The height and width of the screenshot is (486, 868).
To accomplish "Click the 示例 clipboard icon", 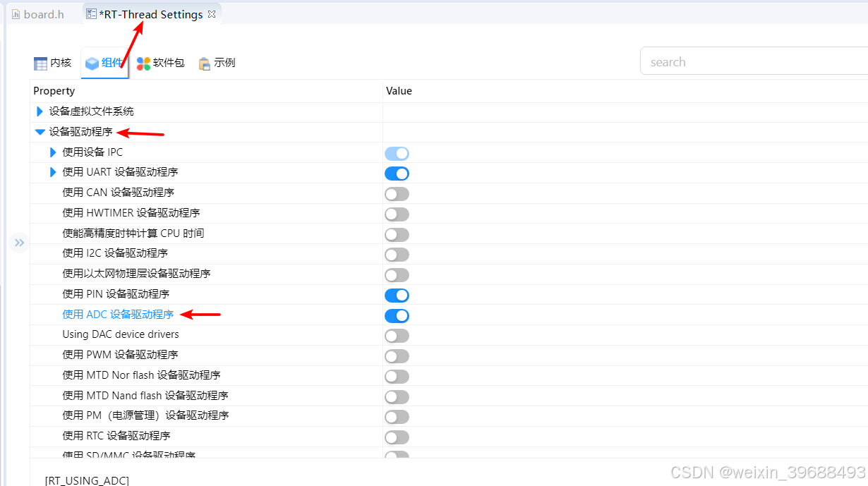I will [205, 63].
